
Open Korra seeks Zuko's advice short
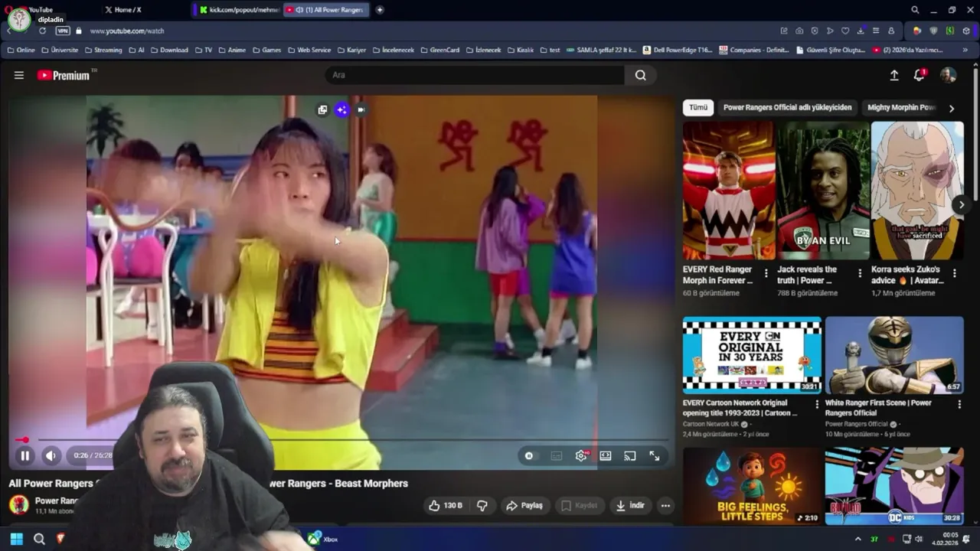(917, 191)
